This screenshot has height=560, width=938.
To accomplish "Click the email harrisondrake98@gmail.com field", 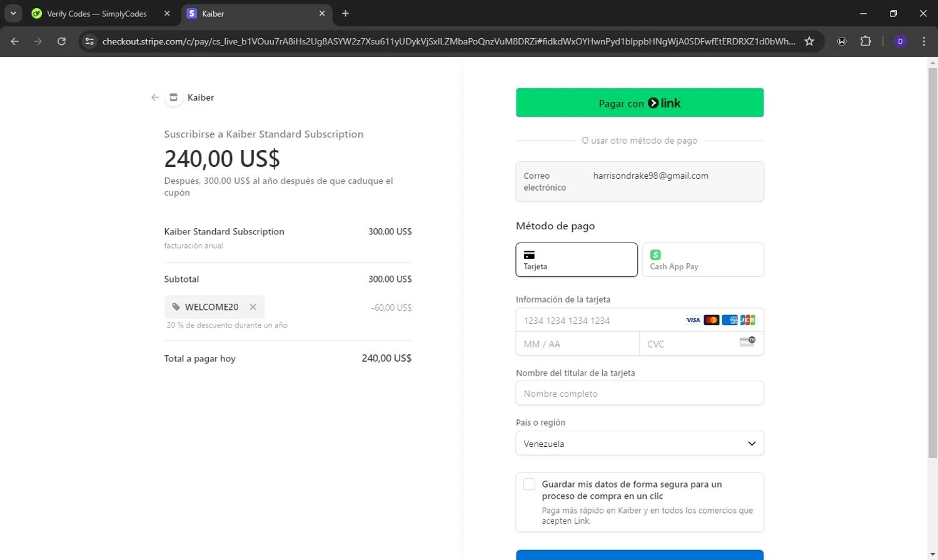I will (640, 181).
